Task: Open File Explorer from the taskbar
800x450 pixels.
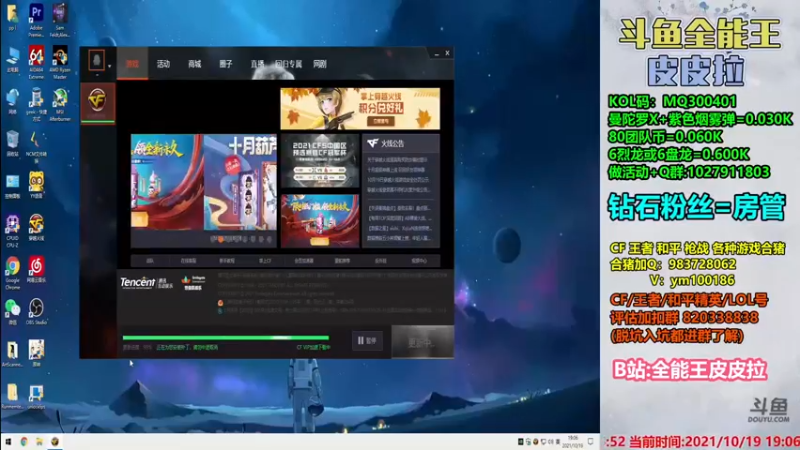Action: click(x=39, y=442)
